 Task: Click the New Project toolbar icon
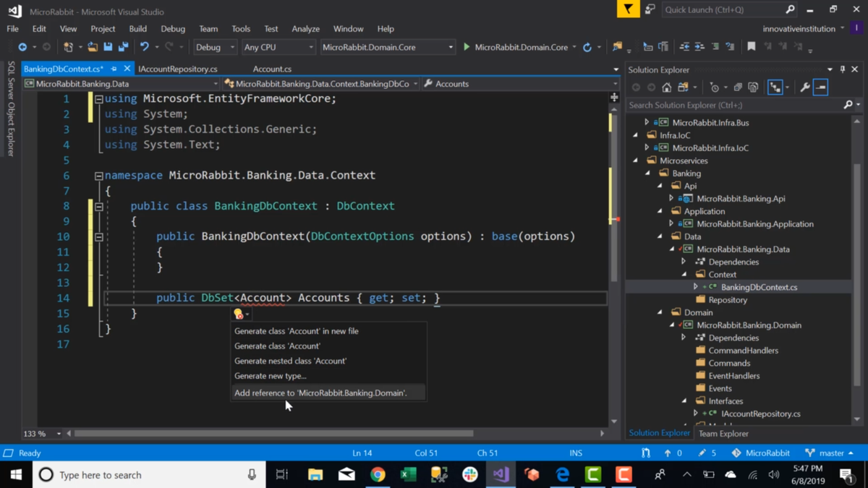tap(68, 47)
